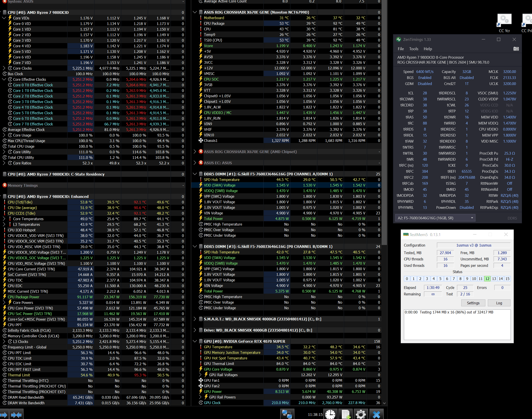Open the File menu in ZenTimings

(401, 49)
